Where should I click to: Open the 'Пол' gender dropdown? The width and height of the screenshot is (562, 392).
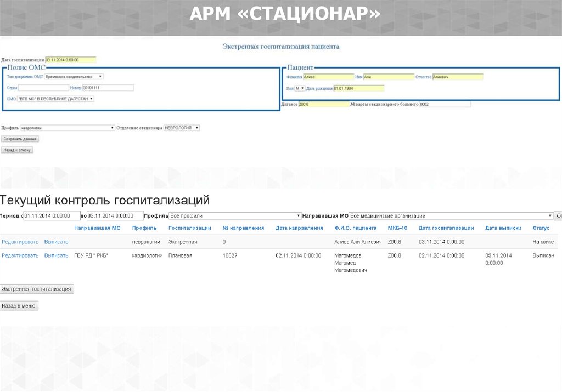[299, 88]
